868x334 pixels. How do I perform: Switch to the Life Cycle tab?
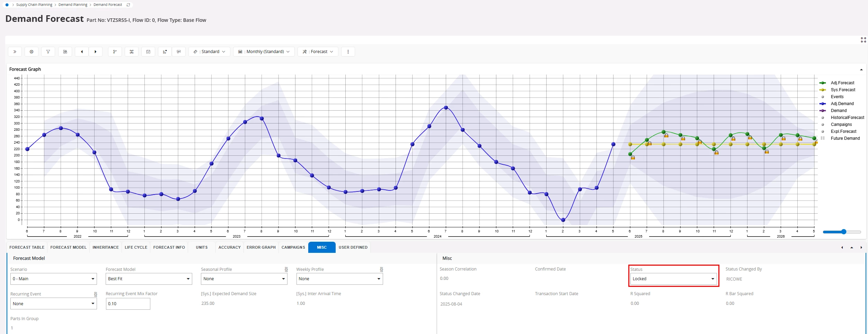tap(136, 248)
